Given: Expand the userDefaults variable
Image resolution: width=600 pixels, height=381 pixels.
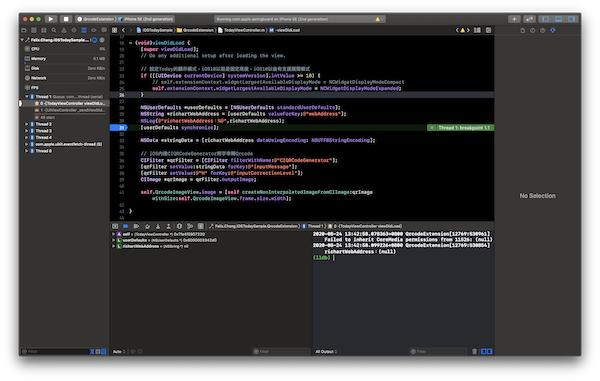Looking at the screenshot, I should tap(114, 240).
